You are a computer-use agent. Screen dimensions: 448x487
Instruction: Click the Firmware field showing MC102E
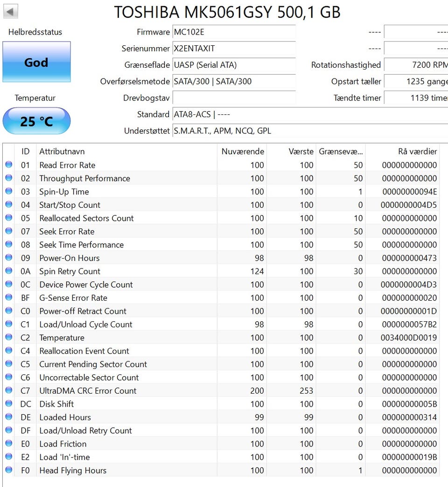tap(233, 32)
